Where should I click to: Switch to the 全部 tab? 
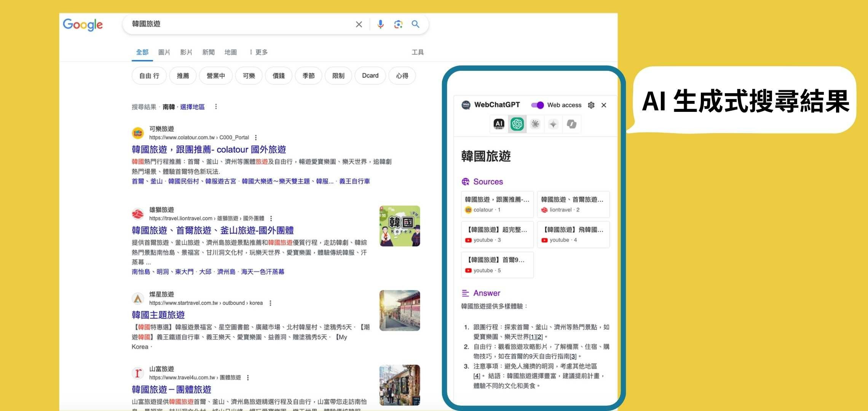click(x=142, y=52)
